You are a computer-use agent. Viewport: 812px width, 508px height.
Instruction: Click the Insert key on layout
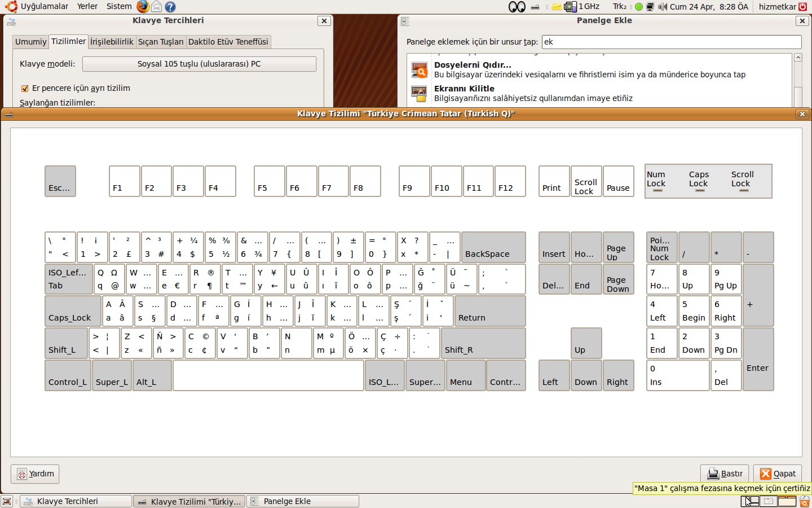(x=554, y=247)
